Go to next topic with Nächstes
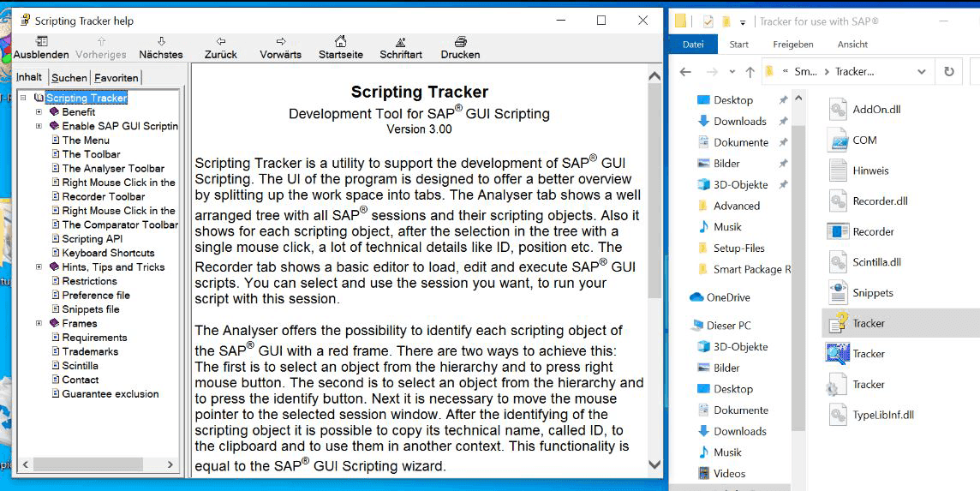 tap(161, 47)
